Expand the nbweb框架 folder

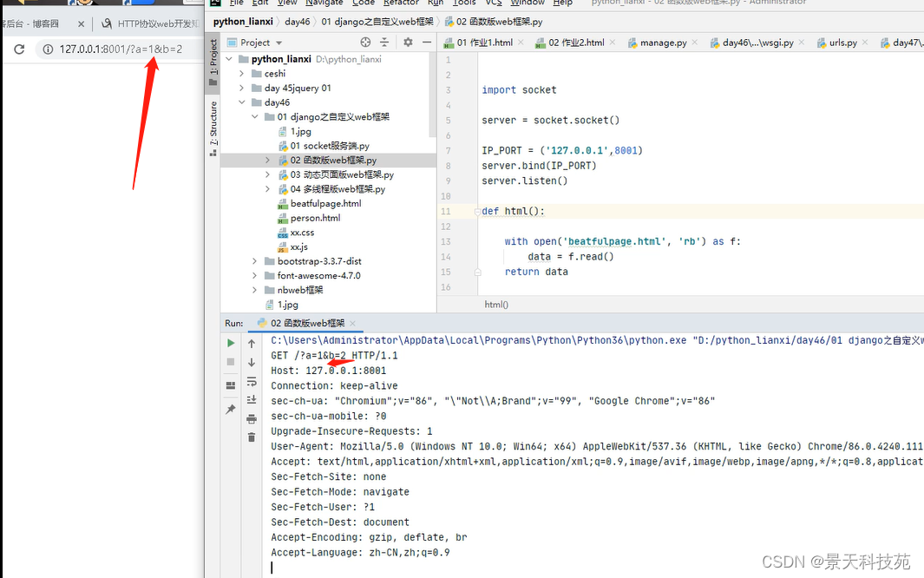tap(254, 291)
